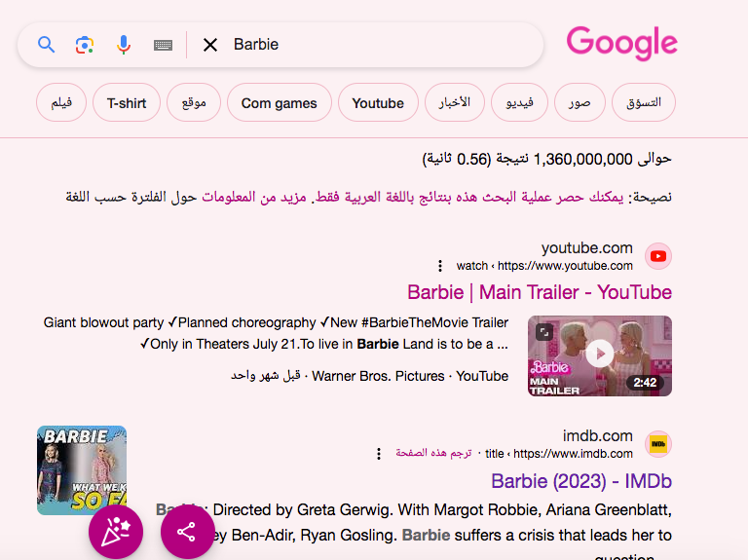
Task: Select the موقع filter chip
Action: pyautogui.click(x=194, y=102)
